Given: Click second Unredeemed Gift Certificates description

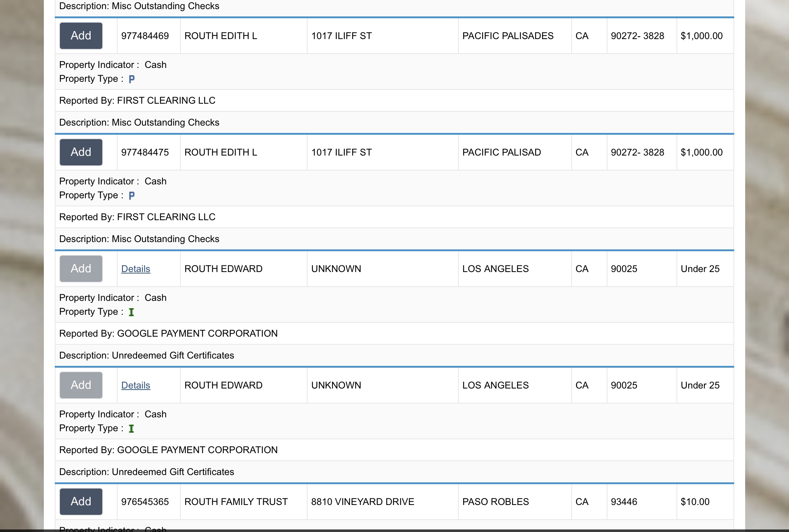Looking at the screenshot, I should [x=146, y=472].
